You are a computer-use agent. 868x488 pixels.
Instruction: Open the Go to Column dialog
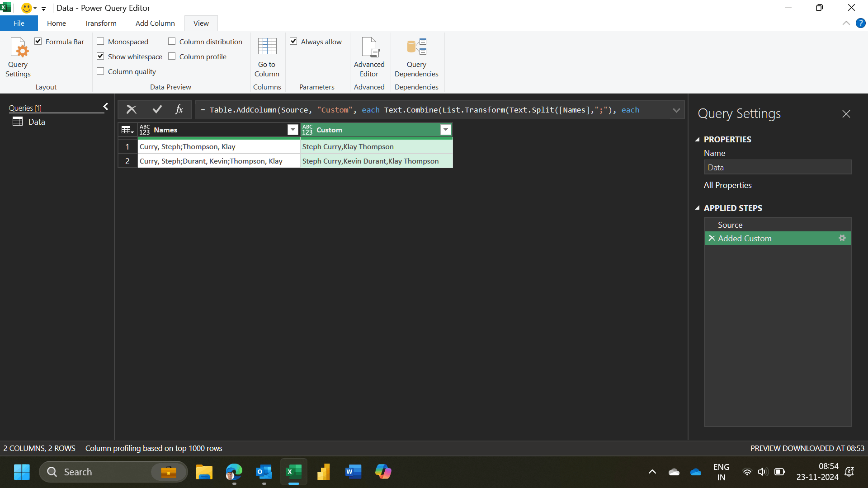click(267, 57)
